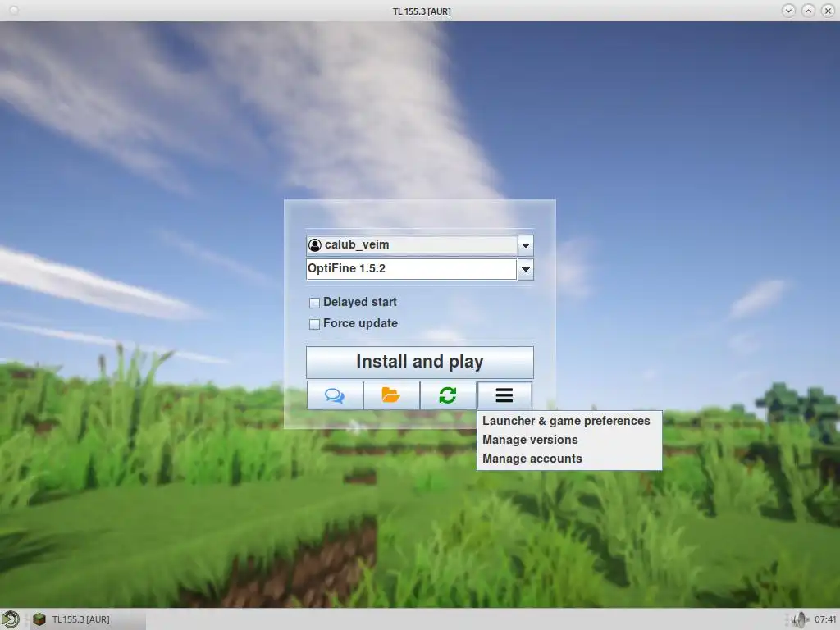Open the start menu icon in taskbar
The image size is (840, 630).
10,619
